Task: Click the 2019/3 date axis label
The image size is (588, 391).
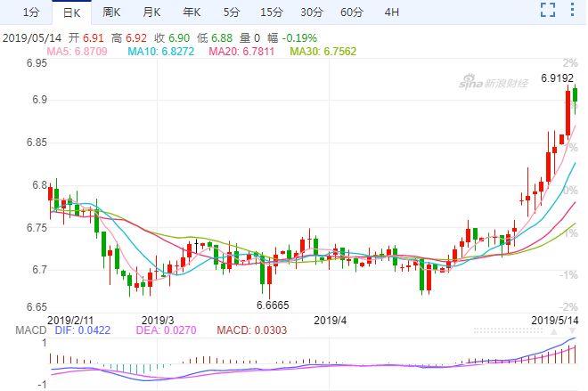Action: point(158,321)
